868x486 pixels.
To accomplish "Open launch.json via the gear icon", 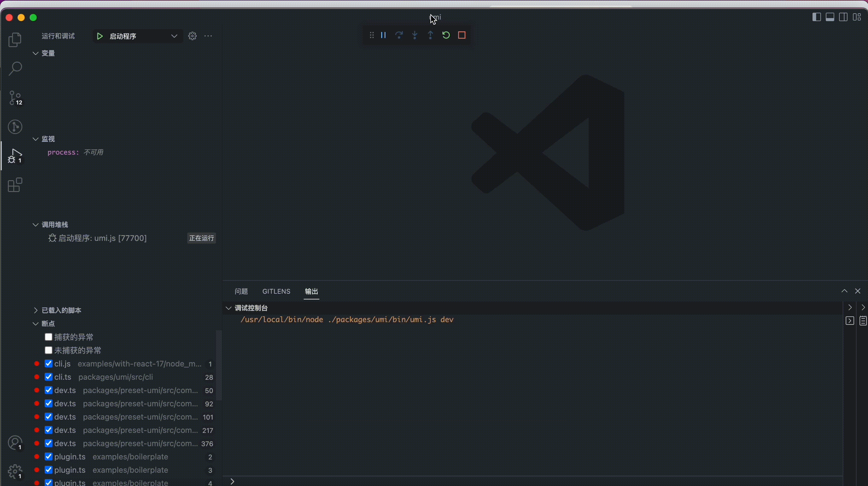I will tap(192, 36).
